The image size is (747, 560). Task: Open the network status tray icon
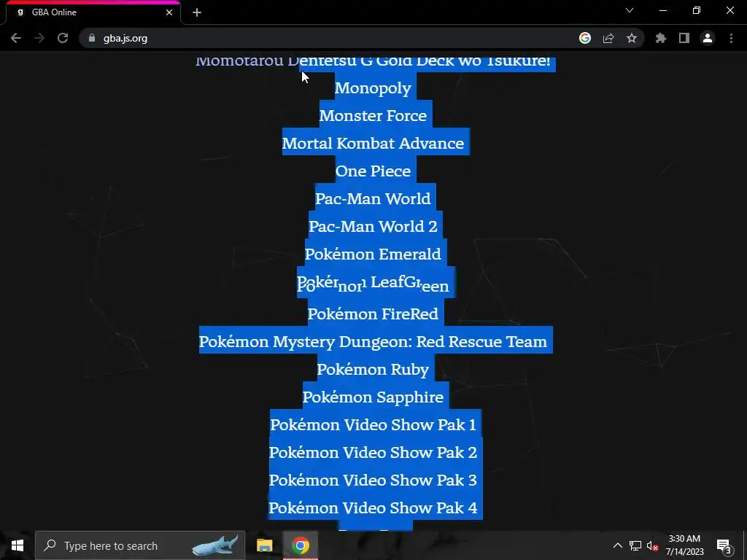tap(635, 545)
